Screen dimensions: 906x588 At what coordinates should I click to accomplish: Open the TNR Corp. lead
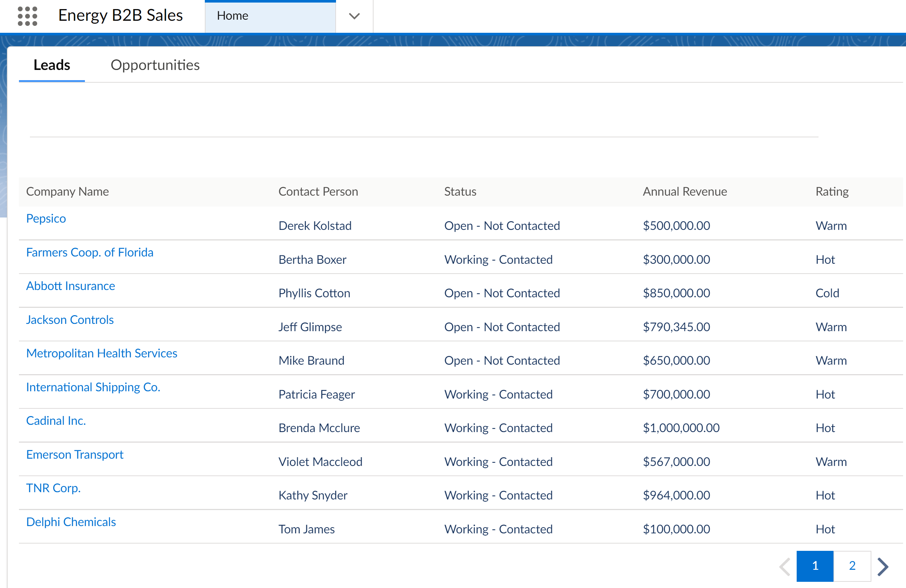(53, 488)
